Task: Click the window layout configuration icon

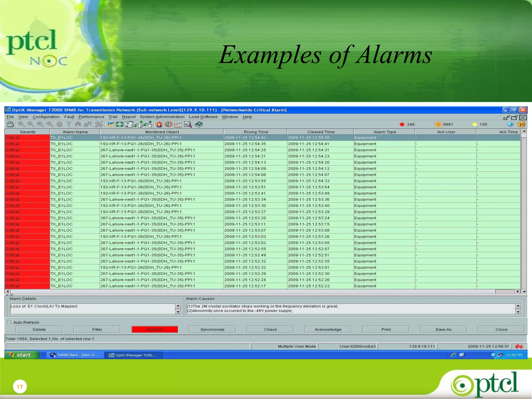Action: tap(129, 124)
